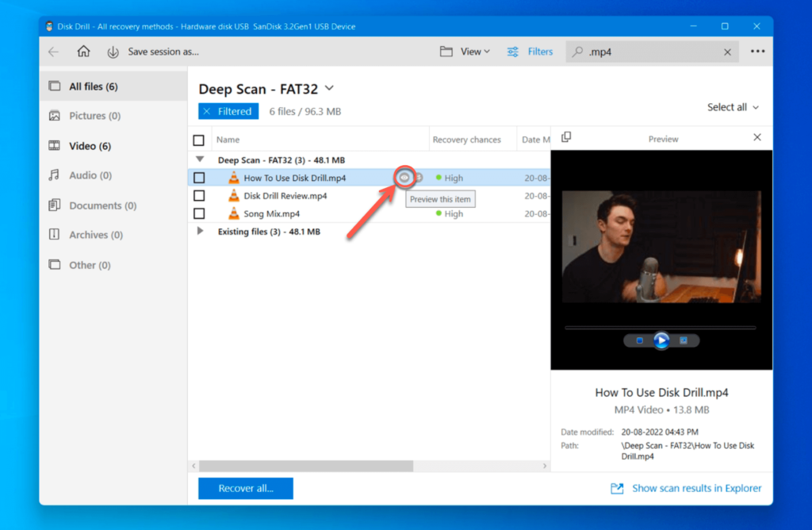Screen dimensions: 812x530
Task: Click the Save session icon
Action: tap(113, 52)
